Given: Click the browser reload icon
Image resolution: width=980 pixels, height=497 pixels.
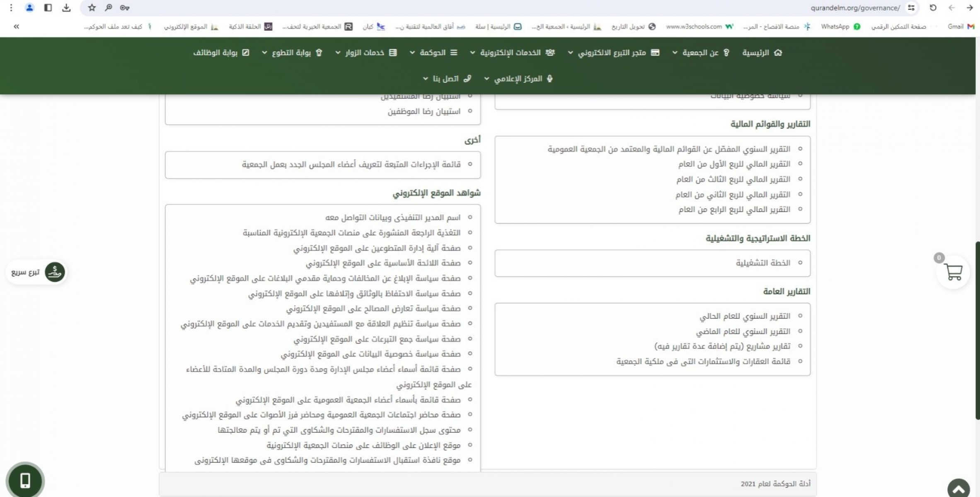Looking at the screenshot, I should pyautogui.click(x=933, y=7).
